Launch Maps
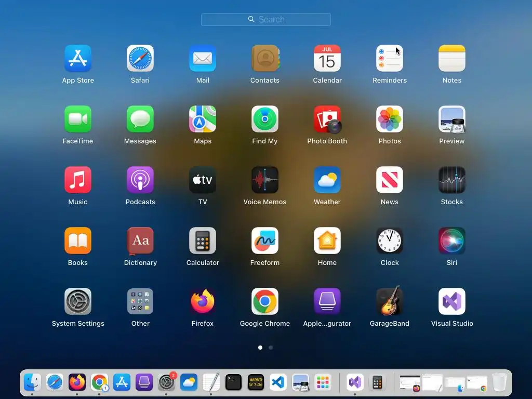Viewport: 532px width, 399px height. point(203,119)
